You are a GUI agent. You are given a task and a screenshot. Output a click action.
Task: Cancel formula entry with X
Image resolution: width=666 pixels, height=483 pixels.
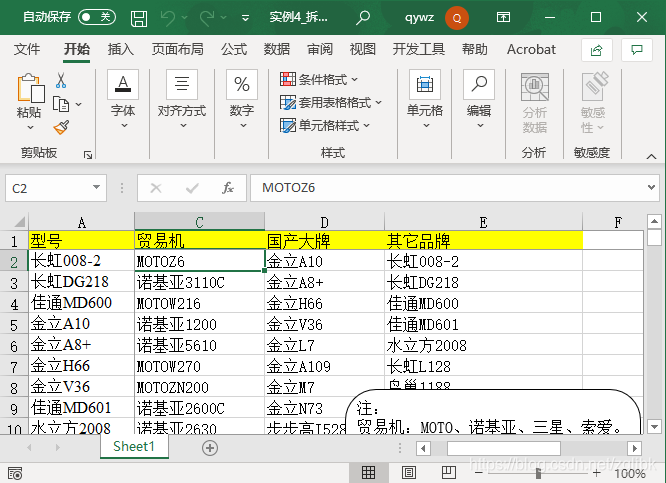(156, 188)
